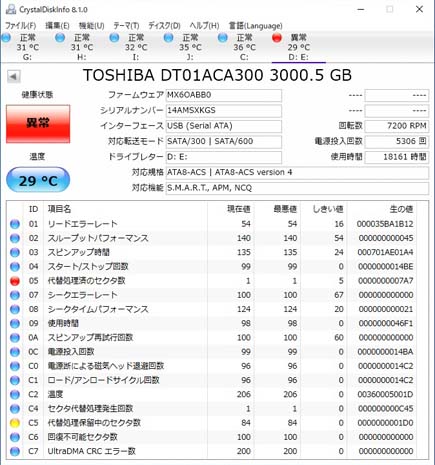Select the G: drive status icon

[6, 38]
